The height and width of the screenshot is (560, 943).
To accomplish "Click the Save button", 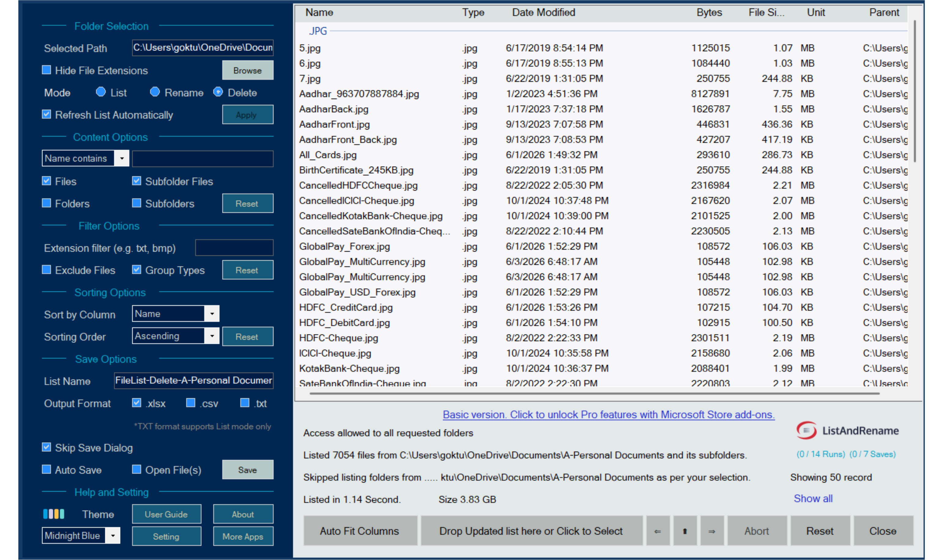I will coord(248,470).
